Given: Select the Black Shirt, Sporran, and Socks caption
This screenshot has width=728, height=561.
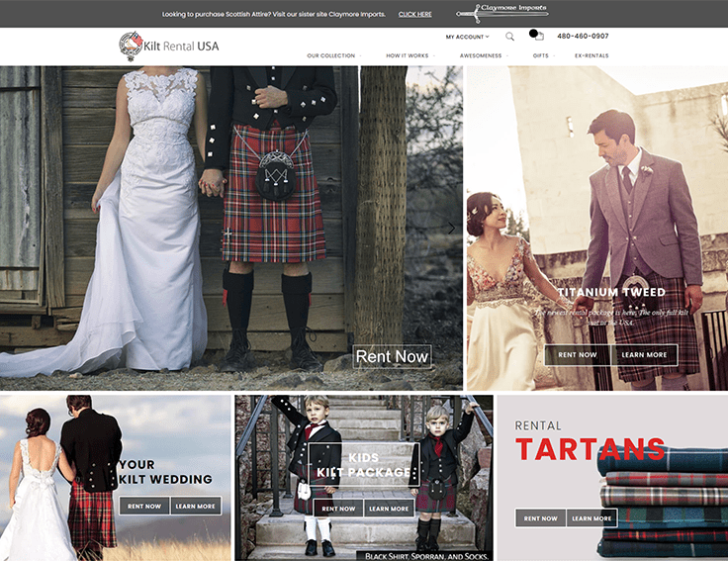Looking at the screenshot, I should [426, 556].
